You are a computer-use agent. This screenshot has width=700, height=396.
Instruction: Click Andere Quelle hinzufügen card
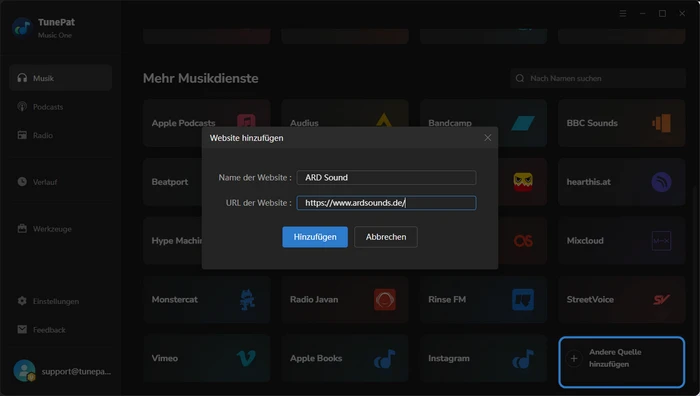621,362
